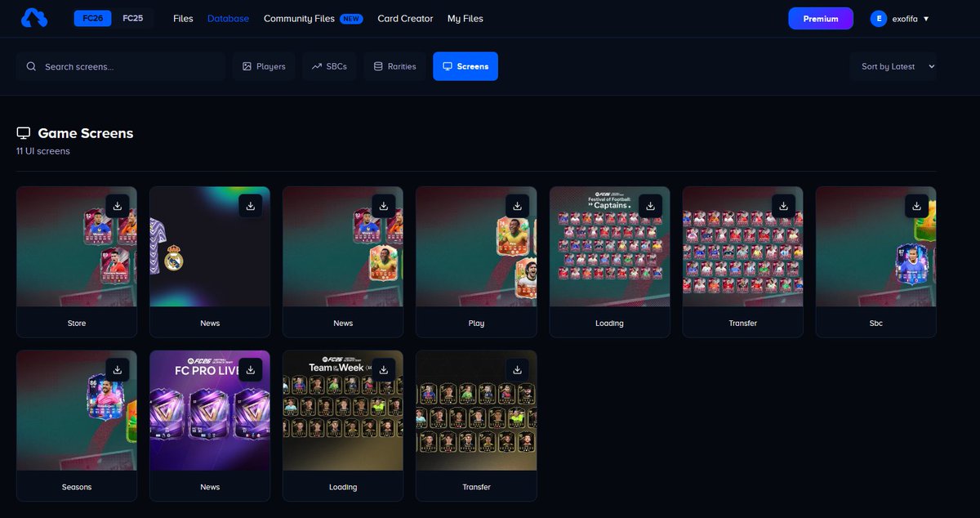Viewport: 980px width, 518px height.
Task: Open My Files
Action: (465, 18)
